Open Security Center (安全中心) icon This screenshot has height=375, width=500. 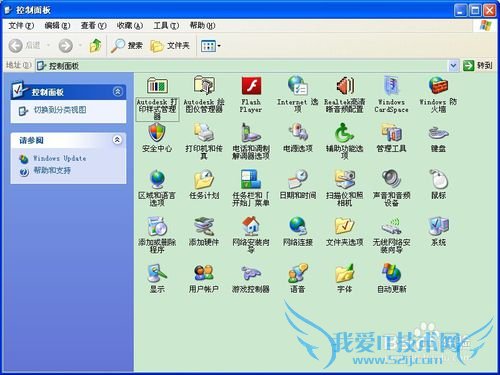pyautogui.click(x=157, y=132)
